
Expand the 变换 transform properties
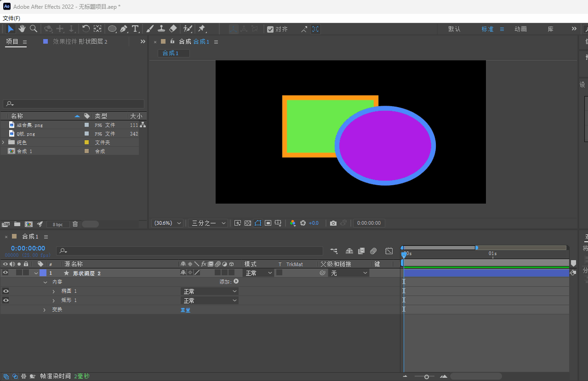pos(45,310)
